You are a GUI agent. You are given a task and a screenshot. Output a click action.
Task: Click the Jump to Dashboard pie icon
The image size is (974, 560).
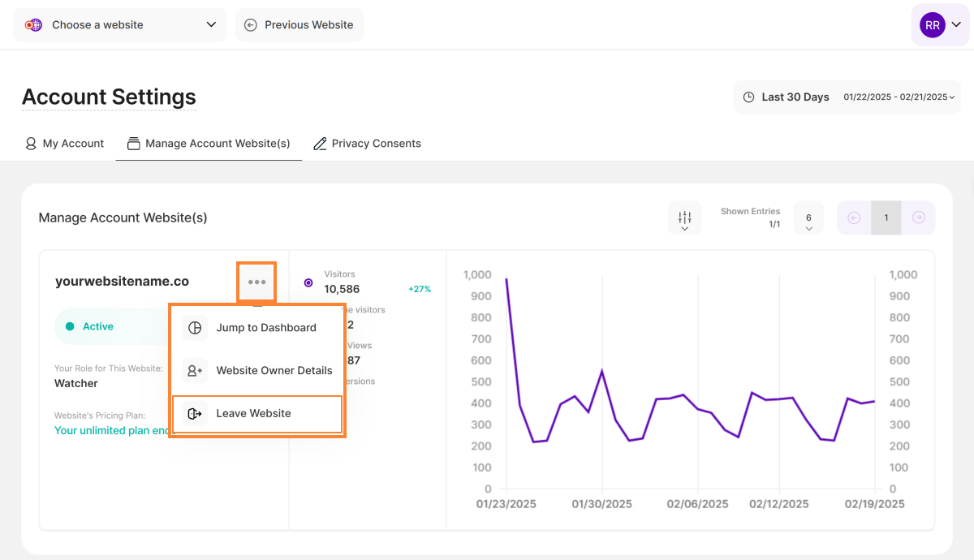click(195, 328)
